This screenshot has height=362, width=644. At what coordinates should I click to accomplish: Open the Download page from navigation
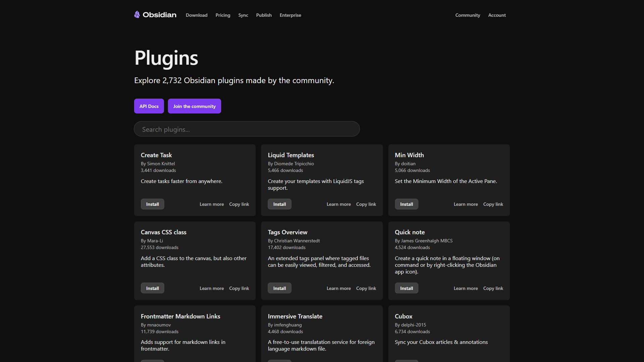197,15
